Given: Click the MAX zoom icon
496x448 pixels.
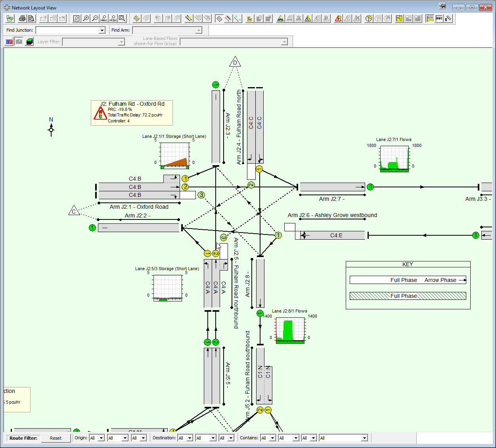Looking at the screenshot, I should [104, 18].
